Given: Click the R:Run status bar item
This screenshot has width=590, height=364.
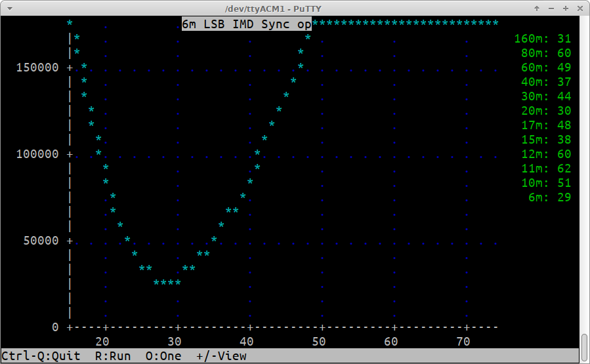Looking at the screenshot, I should [x=113, y=356].
